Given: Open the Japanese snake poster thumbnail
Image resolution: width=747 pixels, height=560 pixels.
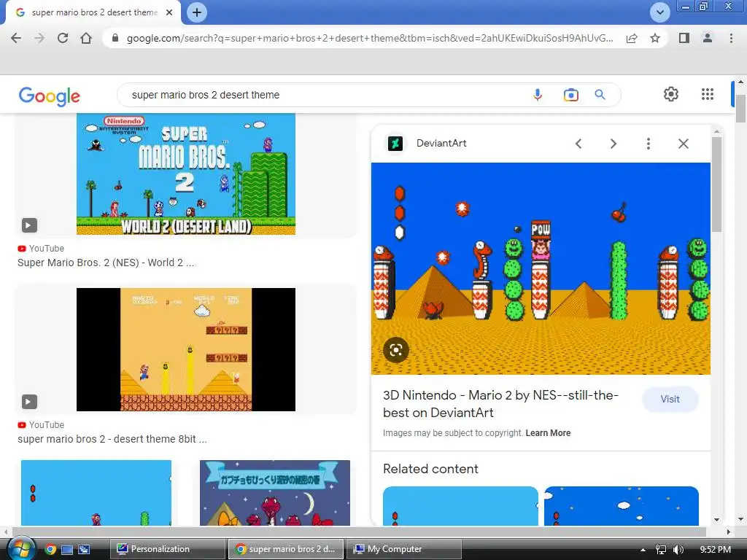Looking at the screenshot, I should click(275, 493).
